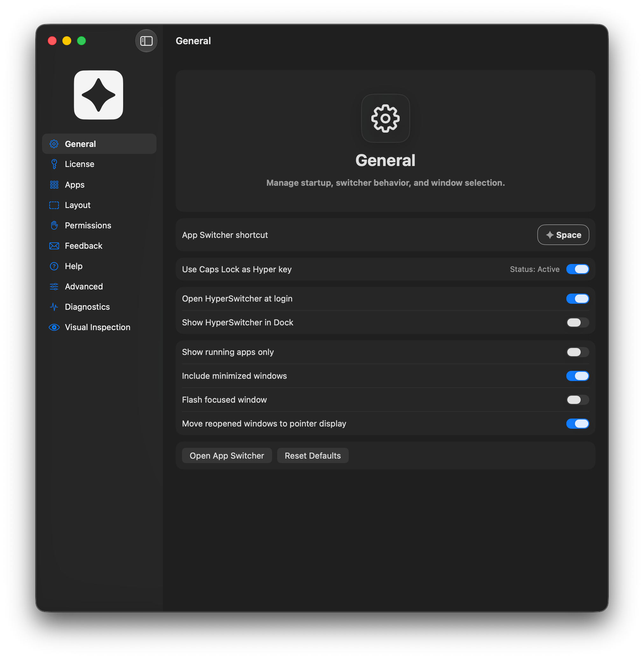Viewport: 644px width, 659px height.
Task: Click the App Switcher shortcut label
Action: (x=225, y=235)
